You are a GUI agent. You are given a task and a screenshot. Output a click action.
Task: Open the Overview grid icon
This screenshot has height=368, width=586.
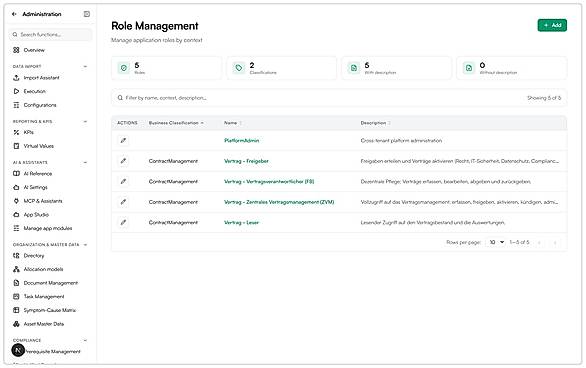tap(16, 50)
